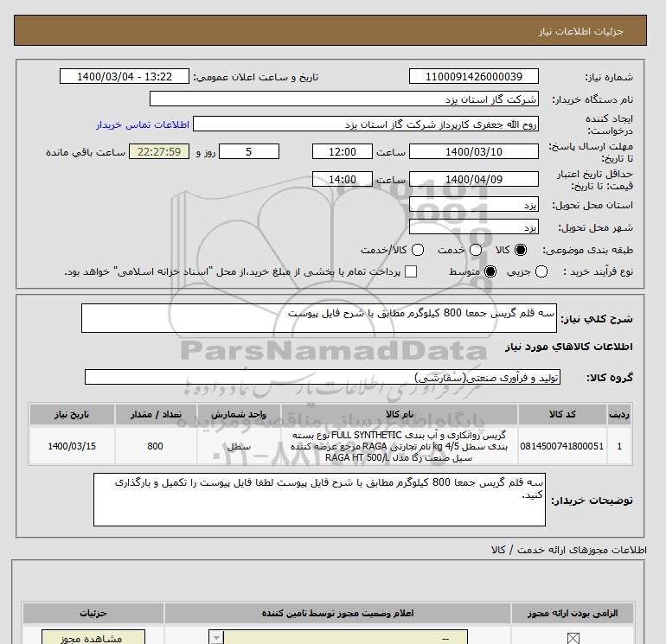Click the general need description box
The height and width of the screenshot is (644, 666).
(x=319, y=318)
